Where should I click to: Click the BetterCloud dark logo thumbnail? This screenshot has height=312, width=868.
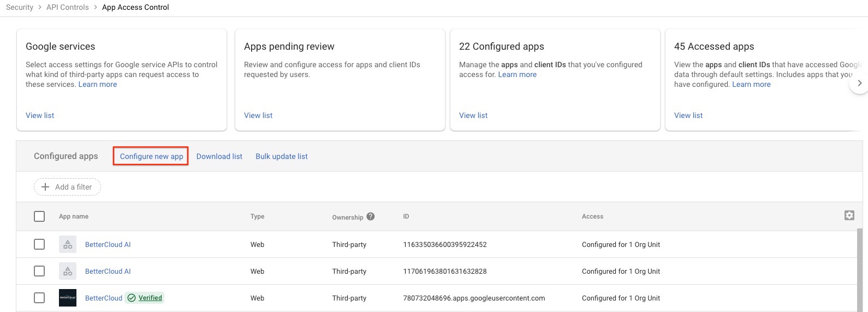[68, 298]
